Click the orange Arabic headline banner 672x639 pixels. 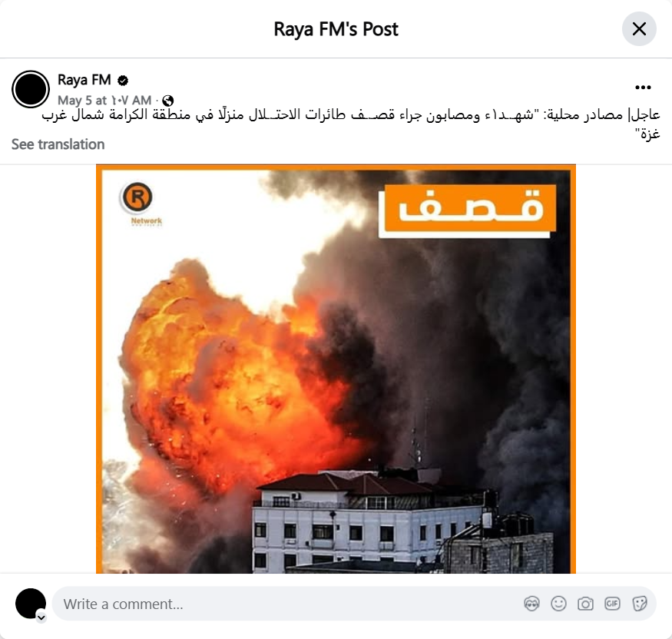click(468, 210)
